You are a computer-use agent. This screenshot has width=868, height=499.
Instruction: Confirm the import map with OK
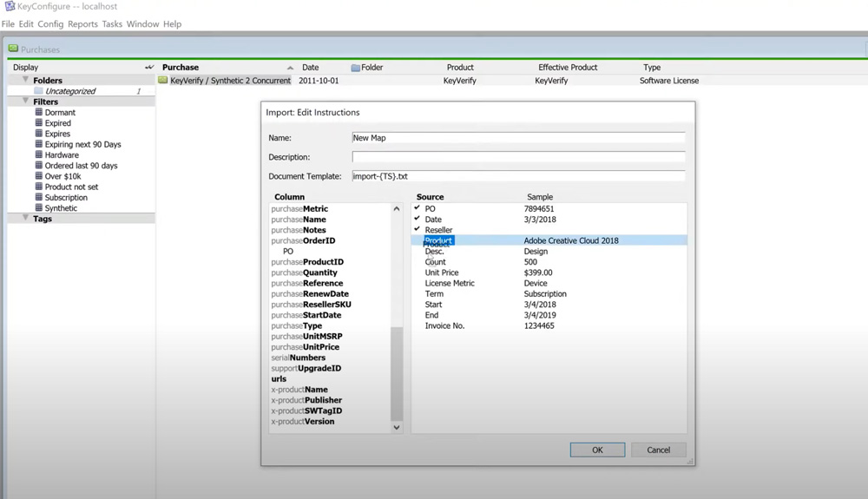pos(597,450)
